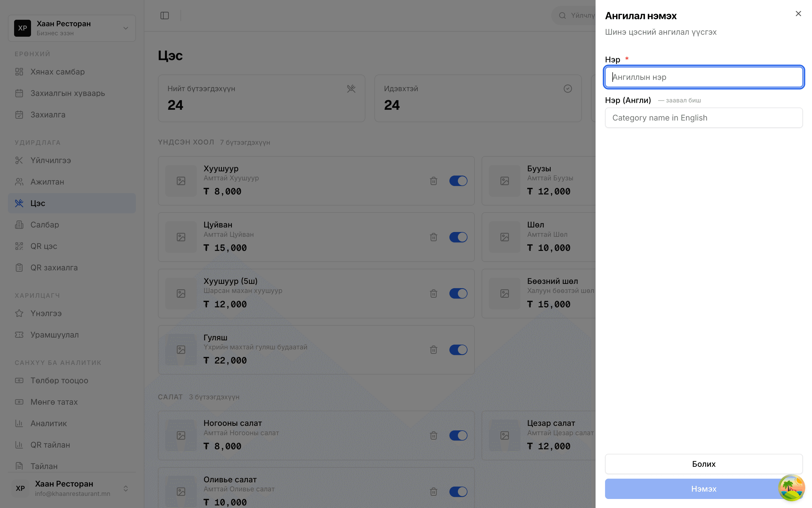The width and height of the screenshot is (812, 508).
Task: Disable the Гуляш item toggle
Action: [x=458, y=350]
